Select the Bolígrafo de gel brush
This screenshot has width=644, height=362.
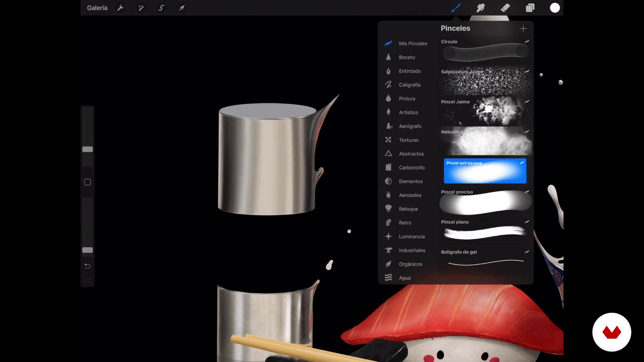(x=485, y=261)
